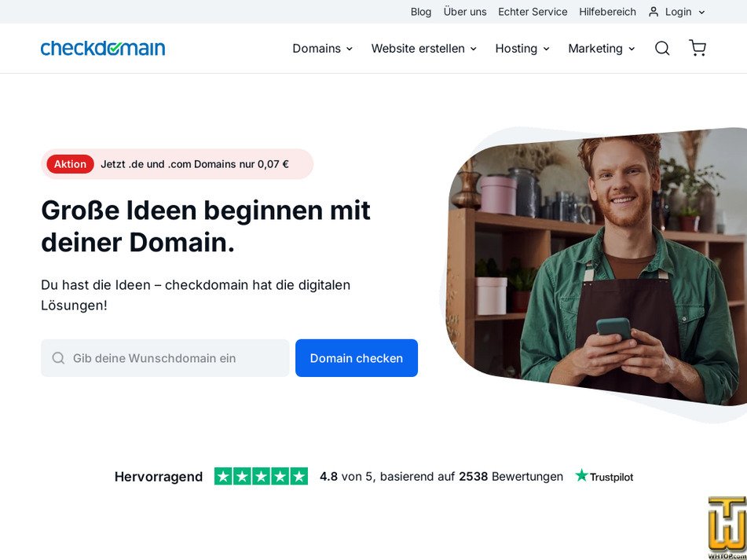The image size is (747, 560).
Task: Open the Marketing navigation menu
Action: pyautogui.click(x=602, y=49)
